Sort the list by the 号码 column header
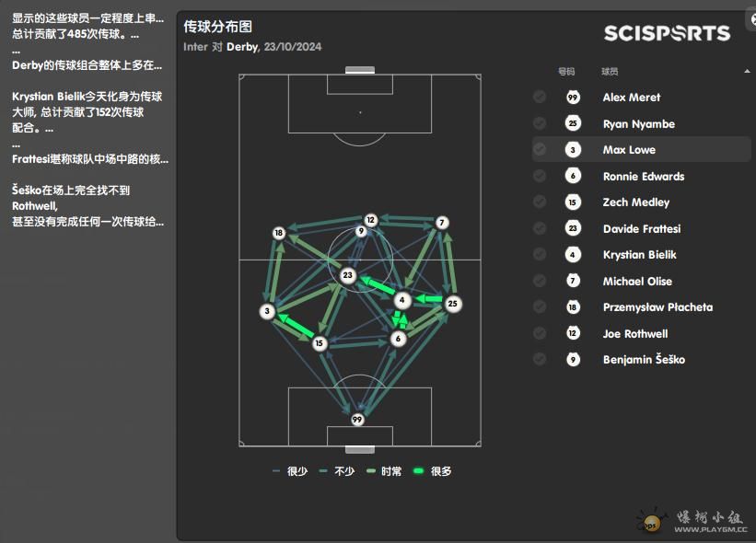Viewport: 756px width, 543px height. click(x=566, y=72)
